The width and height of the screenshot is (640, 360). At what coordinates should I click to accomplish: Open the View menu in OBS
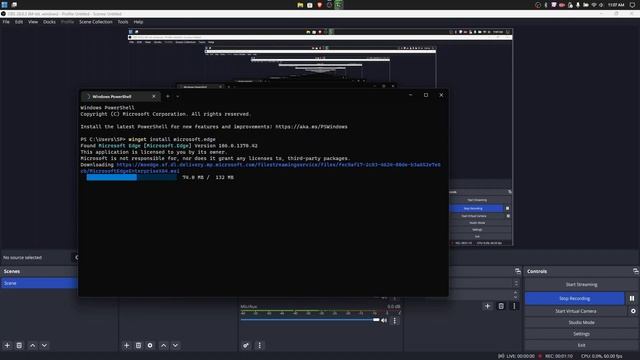click(33, 22)
